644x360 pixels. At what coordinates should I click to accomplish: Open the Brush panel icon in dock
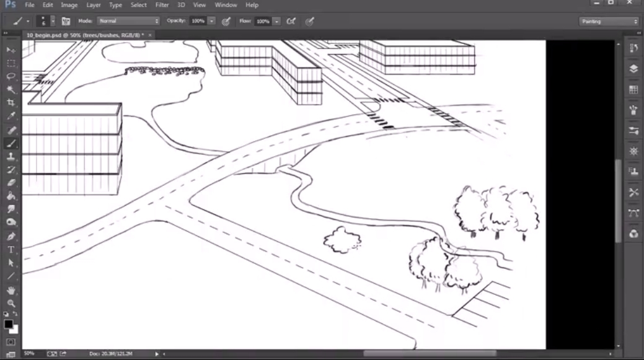pyautogui.click(x=633, y=110)
